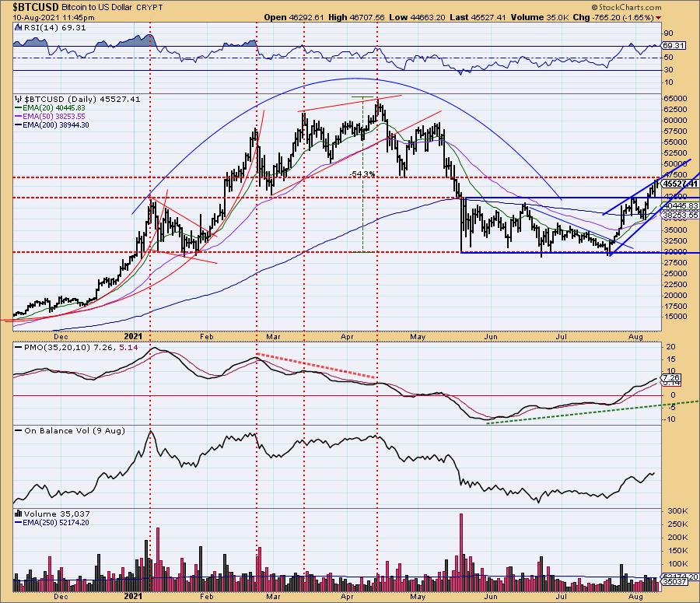
Task: Click the StockCharts.com copyright label
Action: (x=626, y=7)
